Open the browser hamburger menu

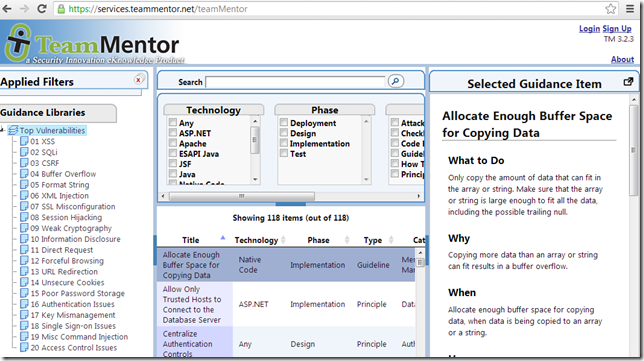pyautogui.click(x=630, y=9)
